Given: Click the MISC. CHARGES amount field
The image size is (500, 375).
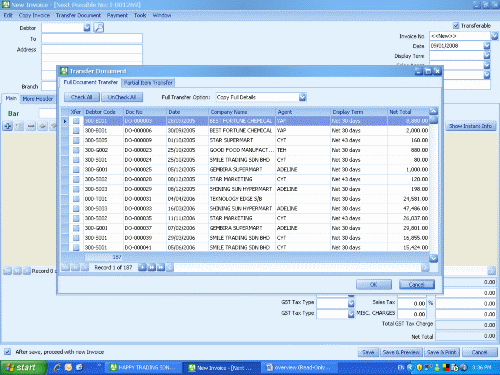Looking at the screenshot, I should 412,314.
